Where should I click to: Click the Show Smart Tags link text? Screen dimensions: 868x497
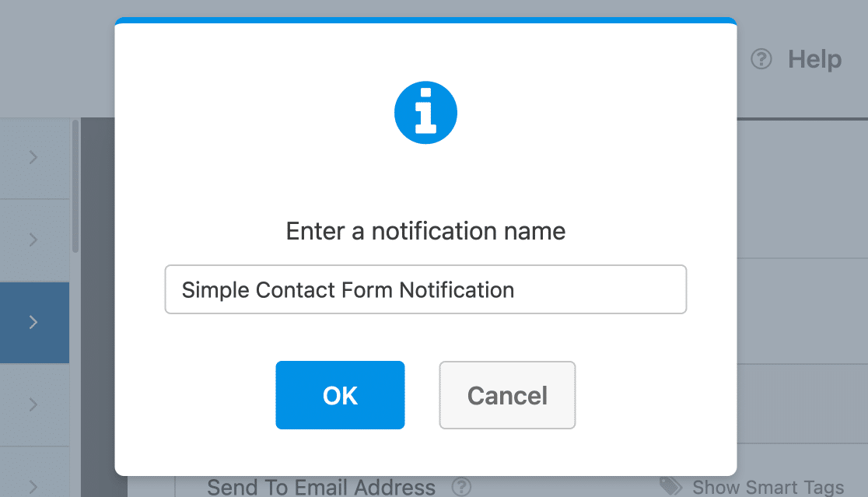coord(768,488)
